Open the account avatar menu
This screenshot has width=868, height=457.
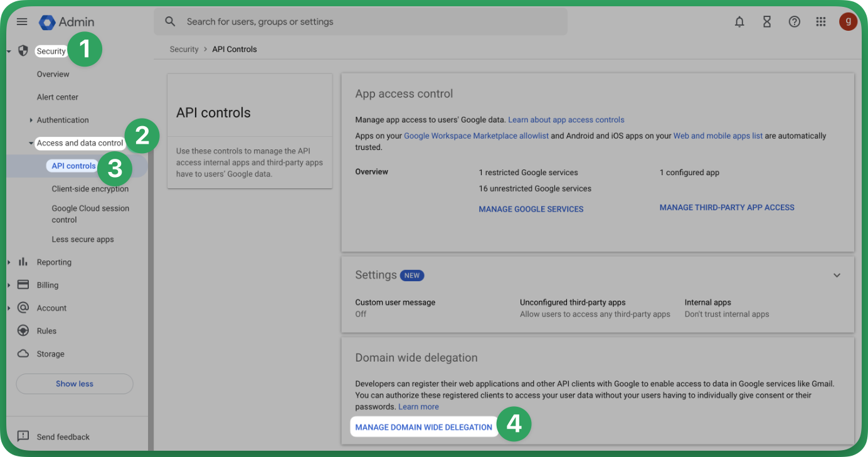click(x=848, y=21)
